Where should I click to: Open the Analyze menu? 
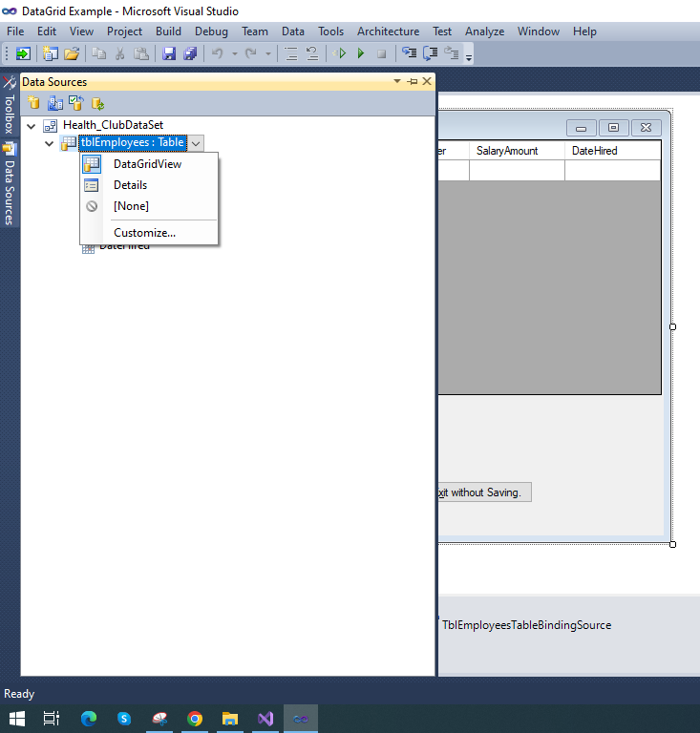[485, 31]
